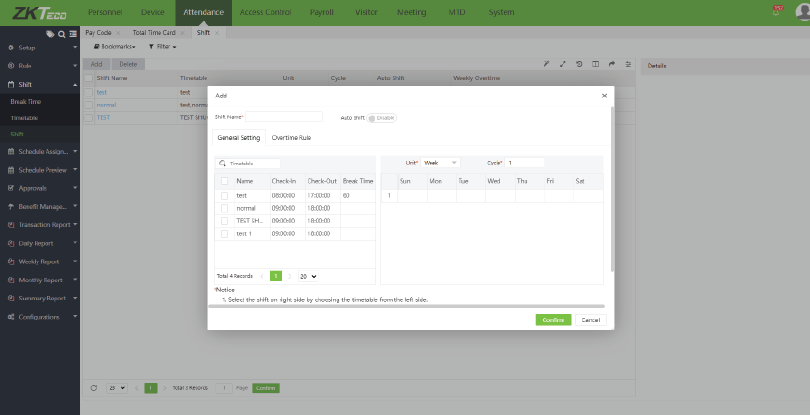Tick the 'test 1' timetable checkbox
810x415 pixels.
[225, 233]
